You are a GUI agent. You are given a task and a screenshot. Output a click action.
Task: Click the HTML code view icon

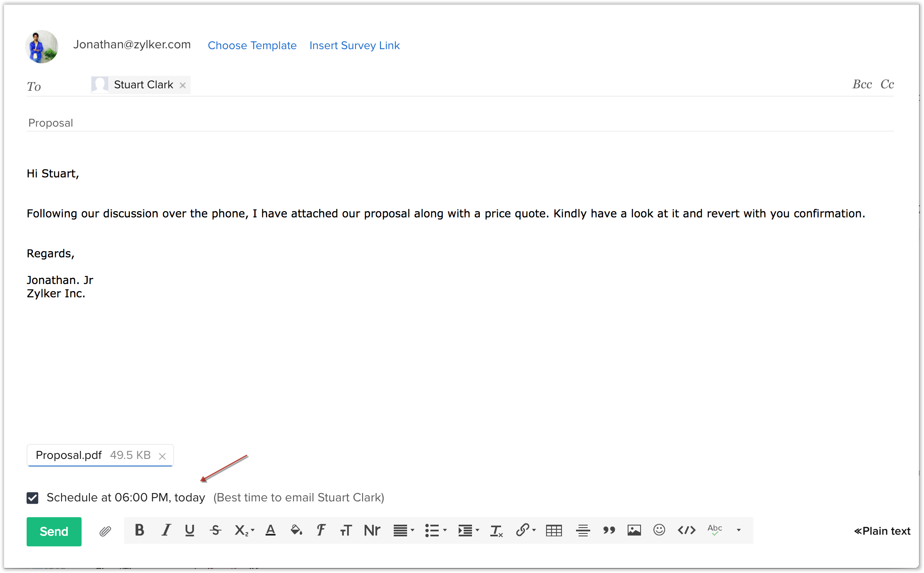[686, 530]
